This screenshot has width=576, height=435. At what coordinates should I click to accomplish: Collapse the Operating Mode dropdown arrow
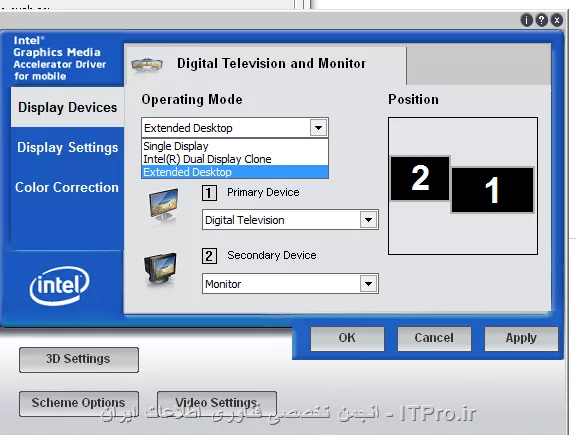click(318, 128)
